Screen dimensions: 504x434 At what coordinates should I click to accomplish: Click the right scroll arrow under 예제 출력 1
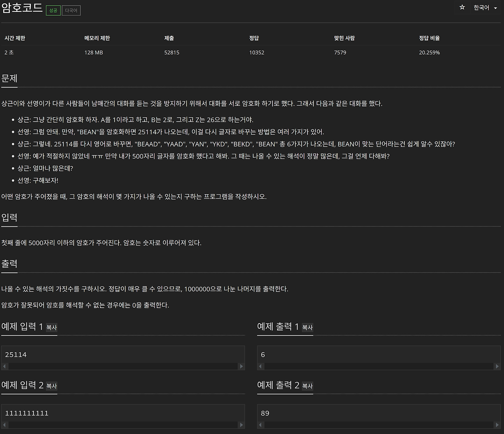(x=497, y=366)
